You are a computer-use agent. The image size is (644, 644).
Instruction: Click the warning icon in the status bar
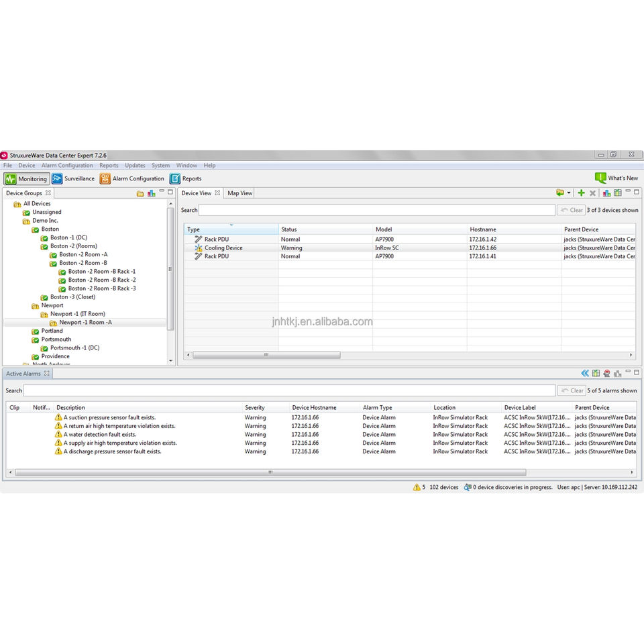417,487
